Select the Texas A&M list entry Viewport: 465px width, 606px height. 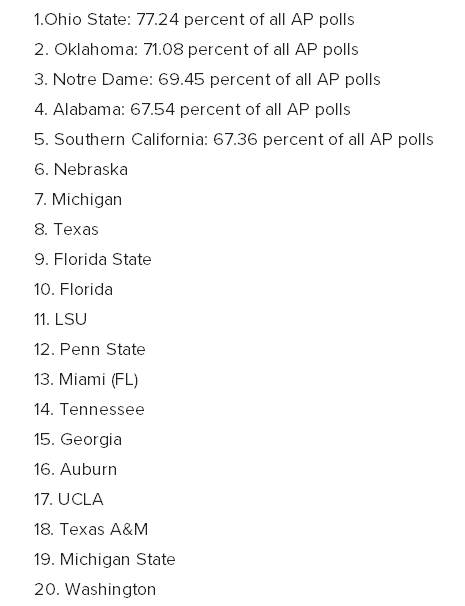[x=91, y=529]
